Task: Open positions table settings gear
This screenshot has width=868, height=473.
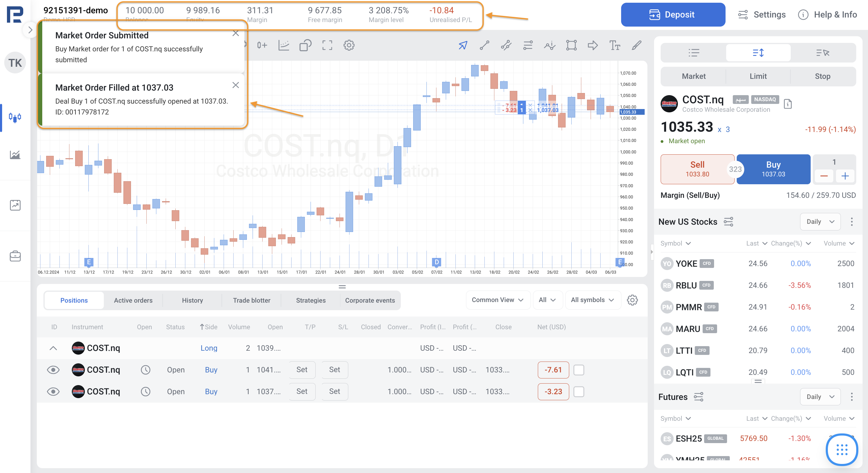Action: pos(632,300)
